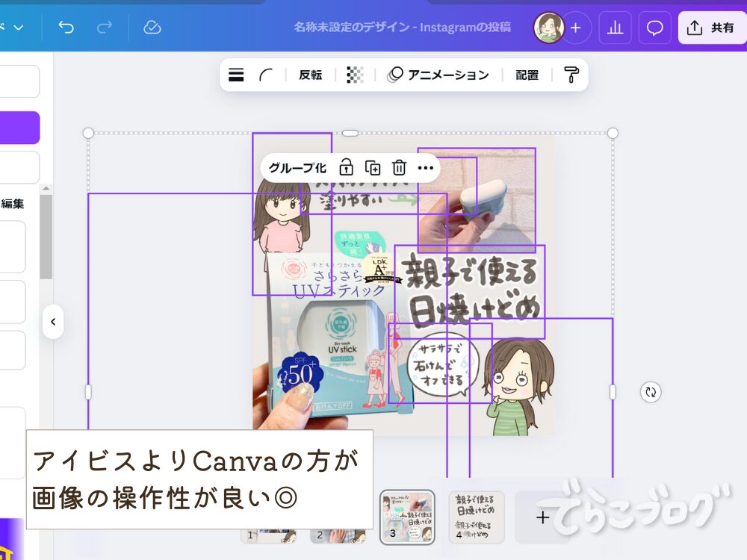Image resolution: width=747 pixels, height=560 pixels.
Task: Click side panel scrollbar
Action: click(x=46, y=237)
